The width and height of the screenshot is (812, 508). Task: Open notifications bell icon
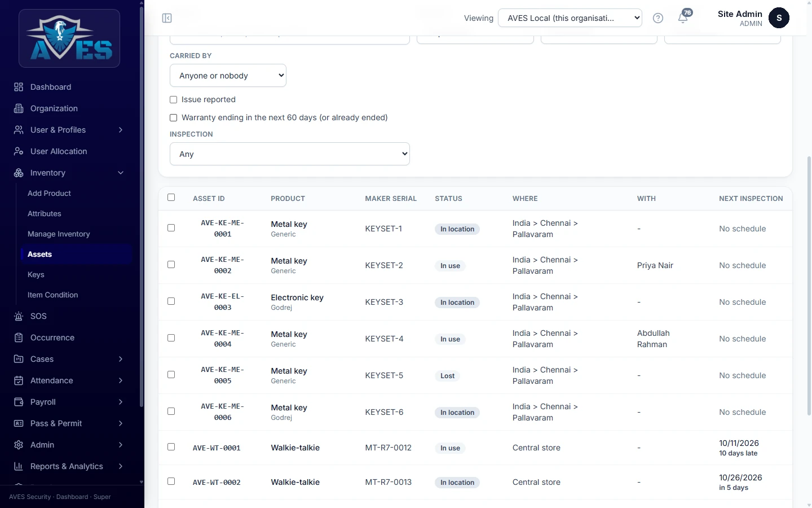click(x=683, y=17)
